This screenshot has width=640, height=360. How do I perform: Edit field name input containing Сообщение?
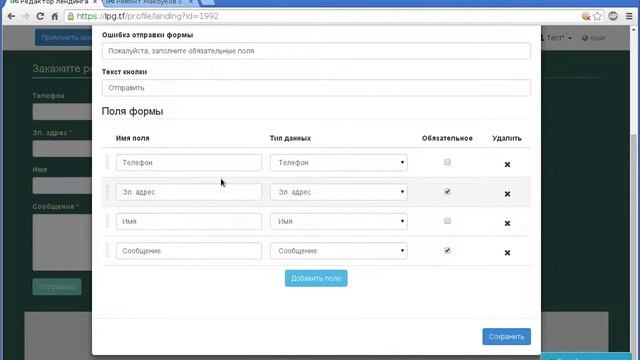coord(189,251)
